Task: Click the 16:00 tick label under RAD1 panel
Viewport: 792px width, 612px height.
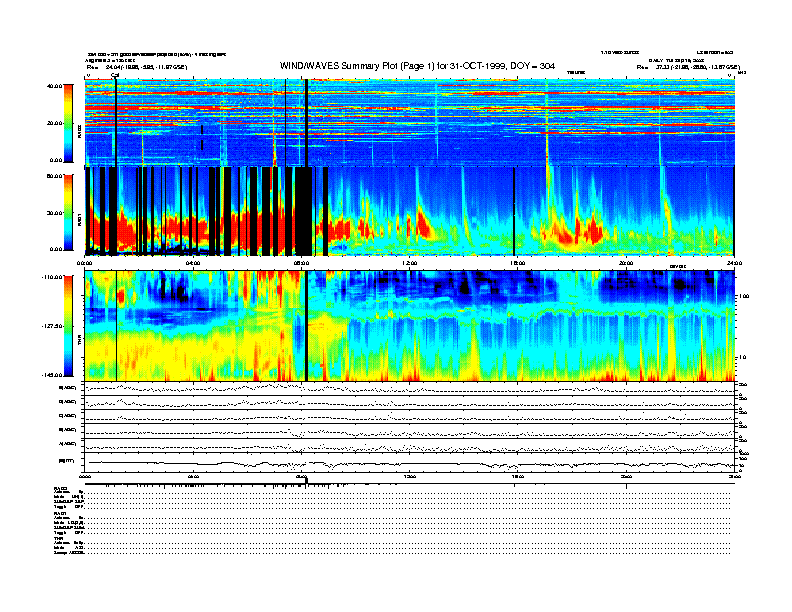Action: tap(518, 263)
